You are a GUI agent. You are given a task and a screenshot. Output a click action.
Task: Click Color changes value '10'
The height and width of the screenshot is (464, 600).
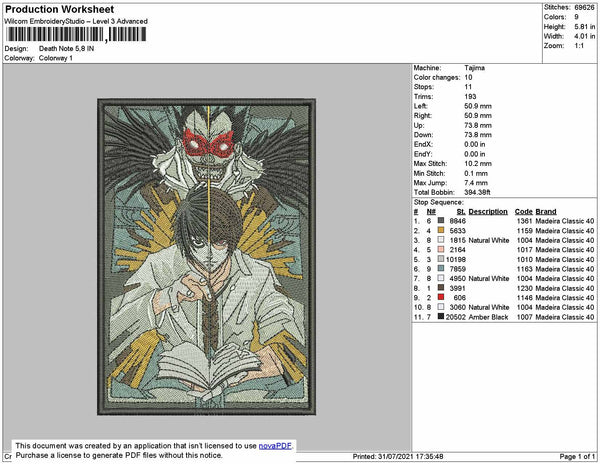click(468, 77)
